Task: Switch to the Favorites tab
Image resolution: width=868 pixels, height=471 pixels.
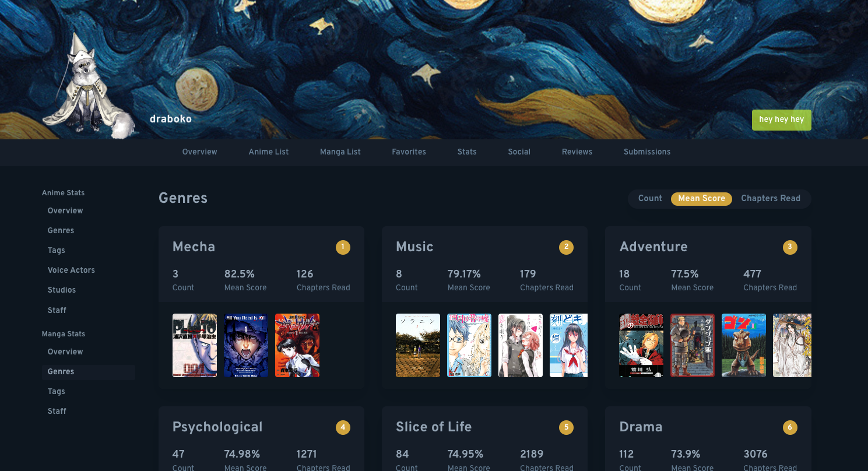Action: pos(409,152)
